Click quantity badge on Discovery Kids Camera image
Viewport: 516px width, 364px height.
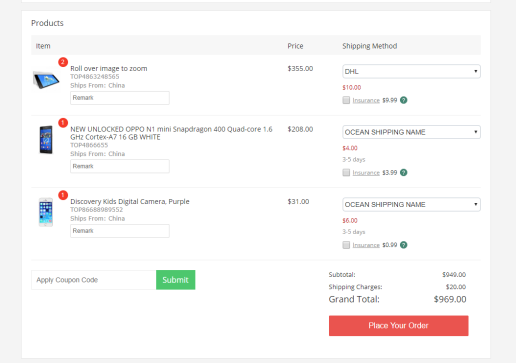(x=63, y=195)
